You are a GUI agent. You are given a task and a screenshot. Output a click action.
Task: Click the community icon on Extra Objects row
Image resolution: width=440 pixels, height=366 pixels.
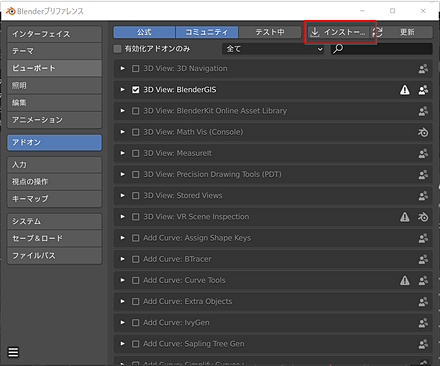click(423, 302)
